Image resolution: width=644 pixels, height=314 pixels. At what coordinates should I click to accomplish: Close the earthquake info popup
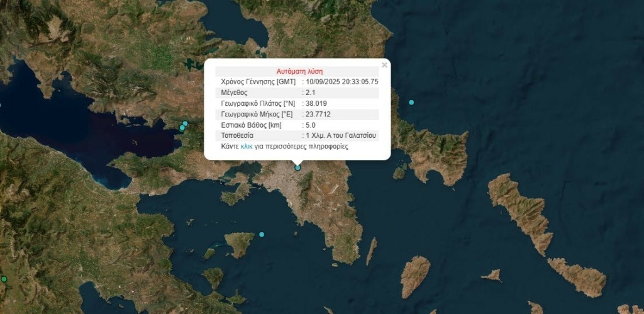384,65
